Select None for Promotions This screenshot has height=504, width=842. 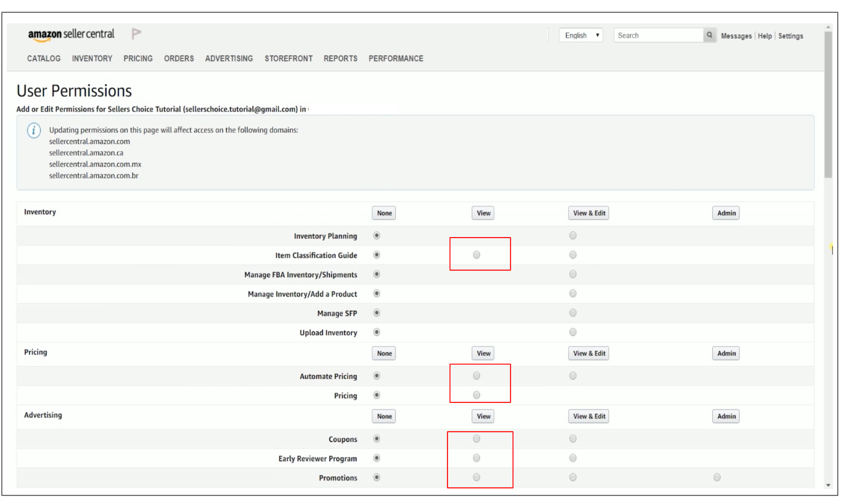(377, 477)
